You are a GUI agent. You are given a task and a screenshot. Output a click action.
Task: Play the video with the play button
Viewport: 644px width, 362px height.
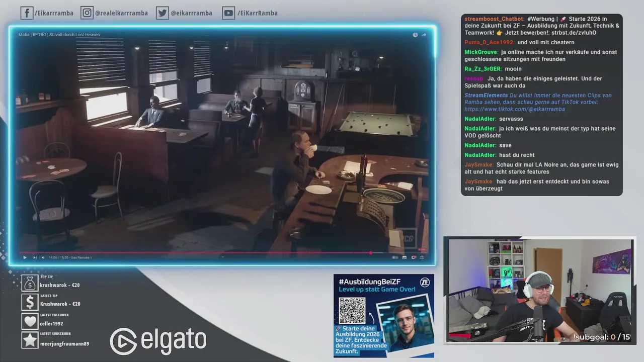tap(25, 257)
